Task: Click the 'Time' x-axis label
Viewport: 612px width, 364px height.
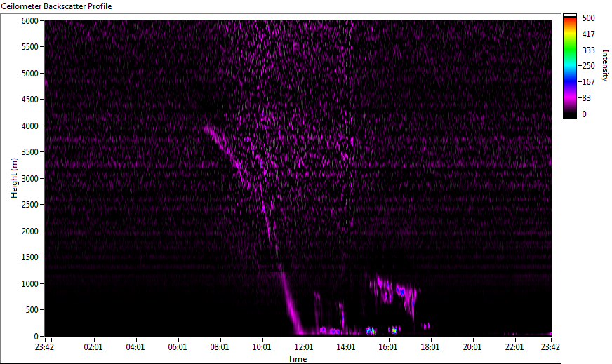Action: click(298, 359)
